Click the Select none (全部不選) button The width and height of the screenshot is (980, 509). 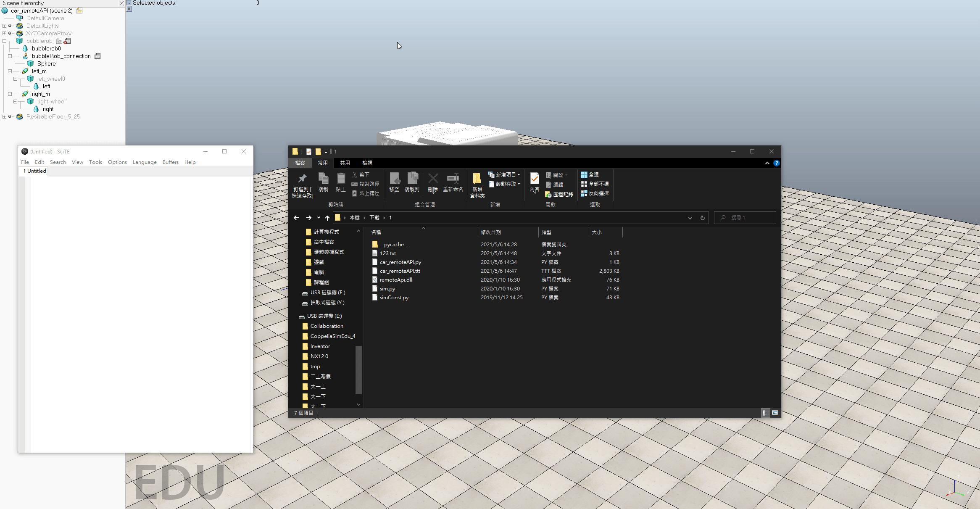(x=595, y=184)
